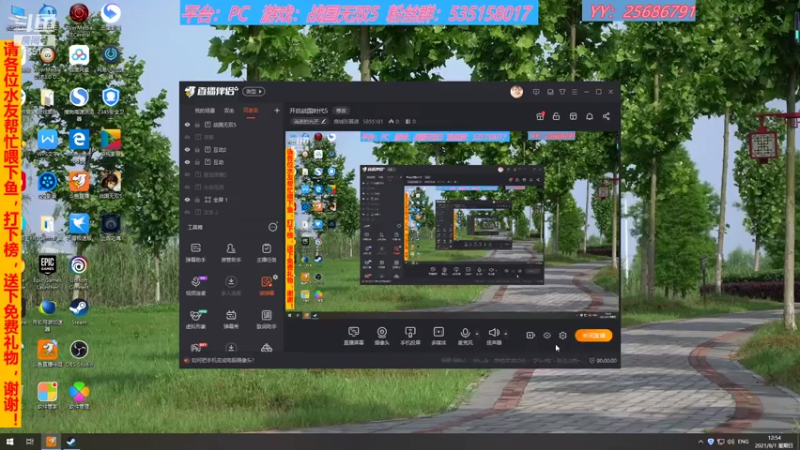Open notifications bell icon
The width and height of the screenshot is (800, 450).
coord(589,116)
